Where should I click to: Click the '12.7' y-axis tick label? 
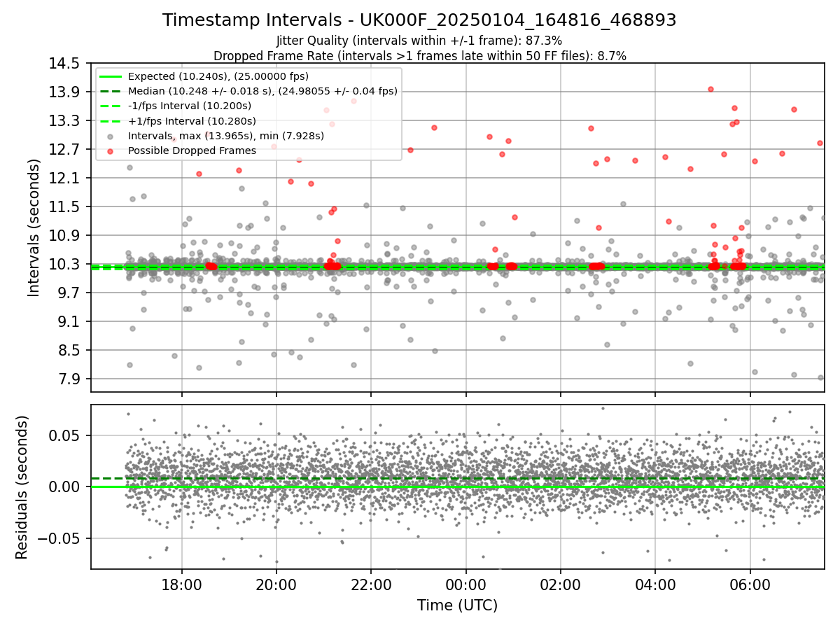tap(64, 149)
